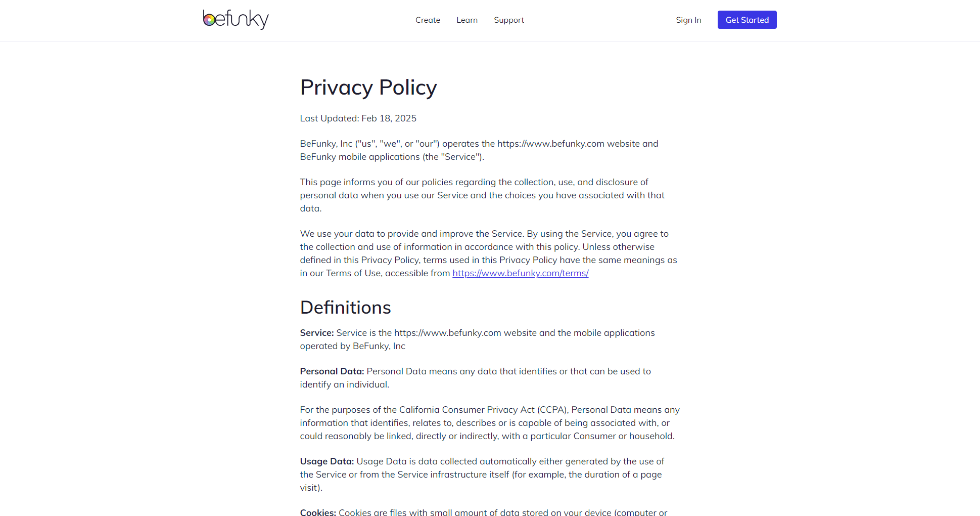
Task: Click the bold "Personal Data:" label
Action: tap(332, 371)
